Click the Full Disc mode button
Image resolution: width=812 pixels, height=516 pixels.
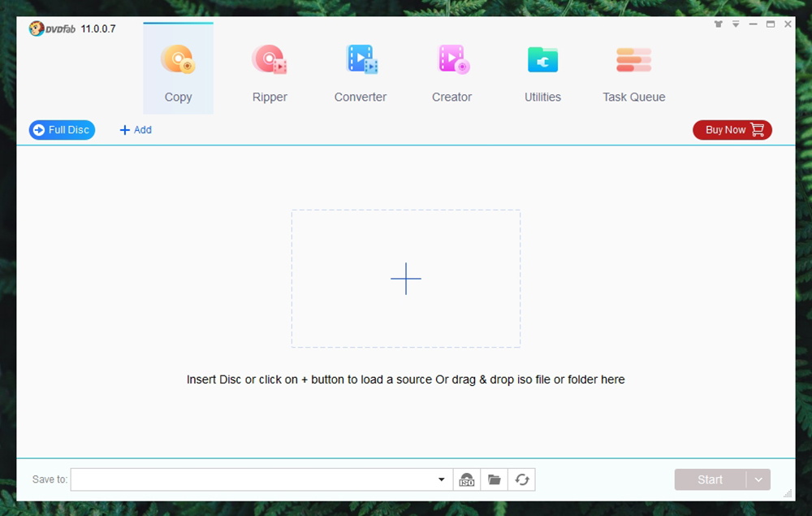[x=62, y=130]
